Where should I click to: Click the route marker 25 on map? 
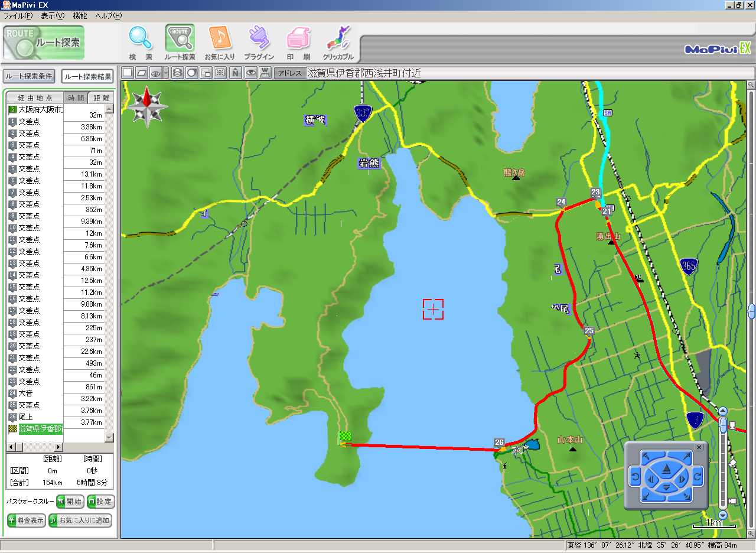[x=589, y=331]
